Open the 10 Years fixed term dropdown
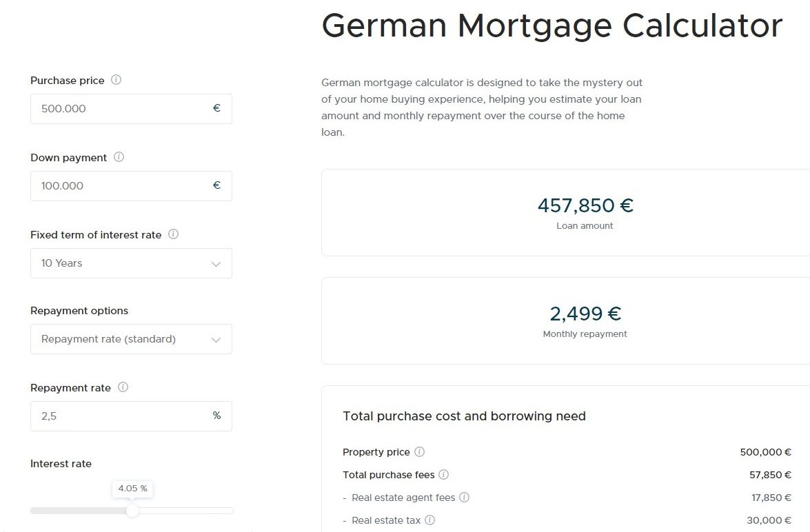 click(131, 263)
